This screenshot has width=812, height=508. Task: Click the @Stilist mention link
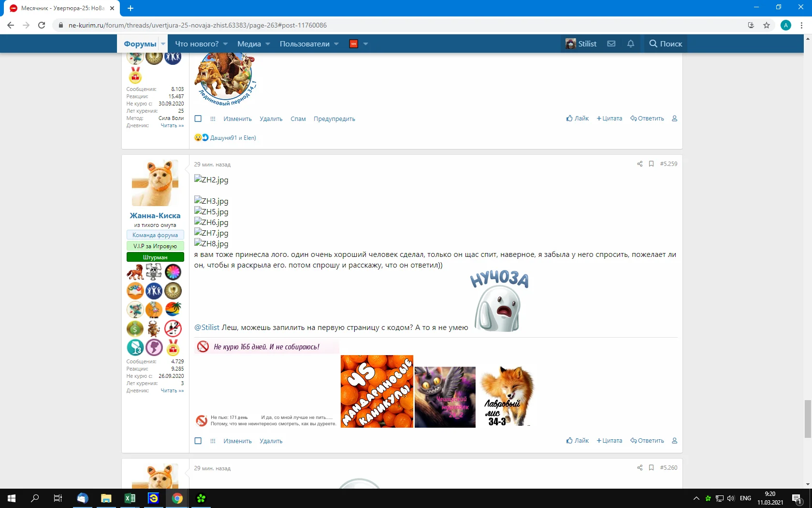pos(207,328)
